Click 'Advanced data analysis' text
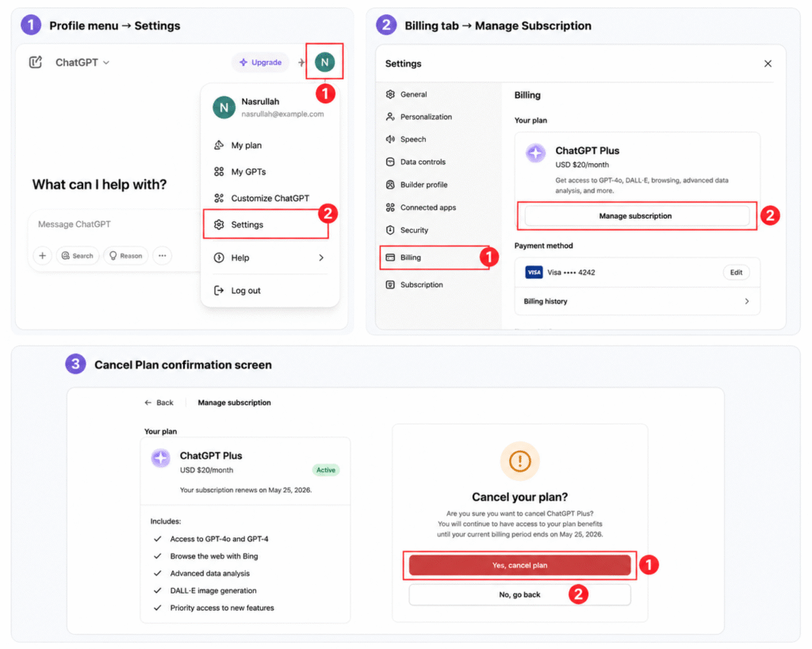The height and width of the screenshot is (649, 812). 209,574
